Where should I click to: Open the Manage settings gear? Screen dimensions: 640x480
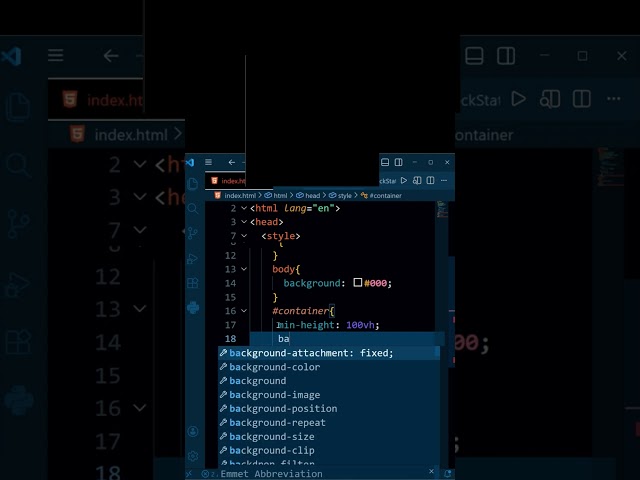pos(193,456)
